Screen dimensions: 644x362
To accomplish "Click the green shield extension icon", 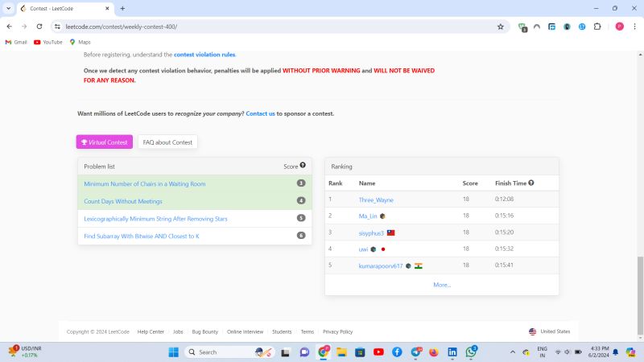I will tap(522, 27).
